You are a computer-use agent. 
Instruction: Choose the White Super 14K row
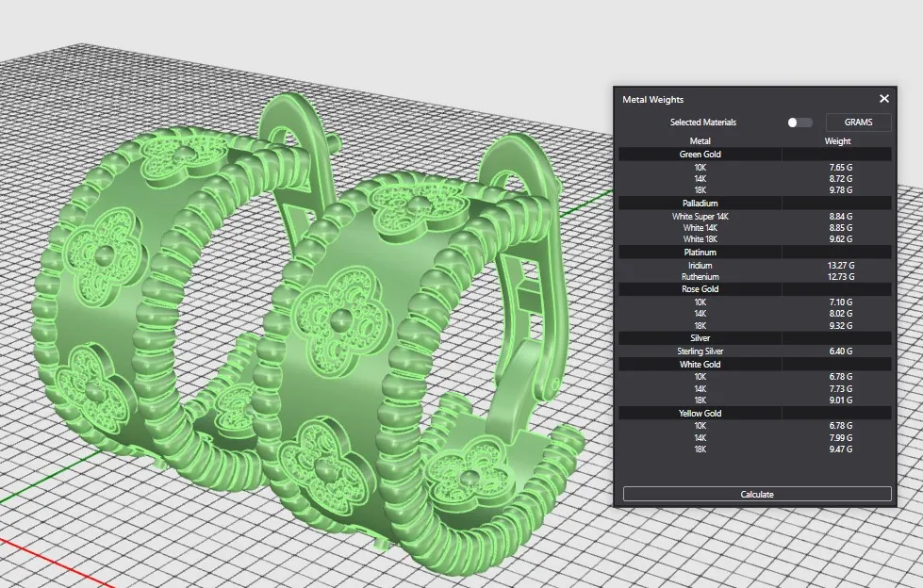tap(700, 216)
